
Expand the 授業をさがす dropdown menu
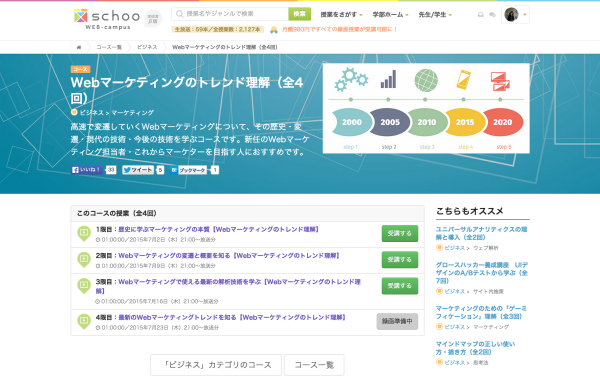pos(341,15)
